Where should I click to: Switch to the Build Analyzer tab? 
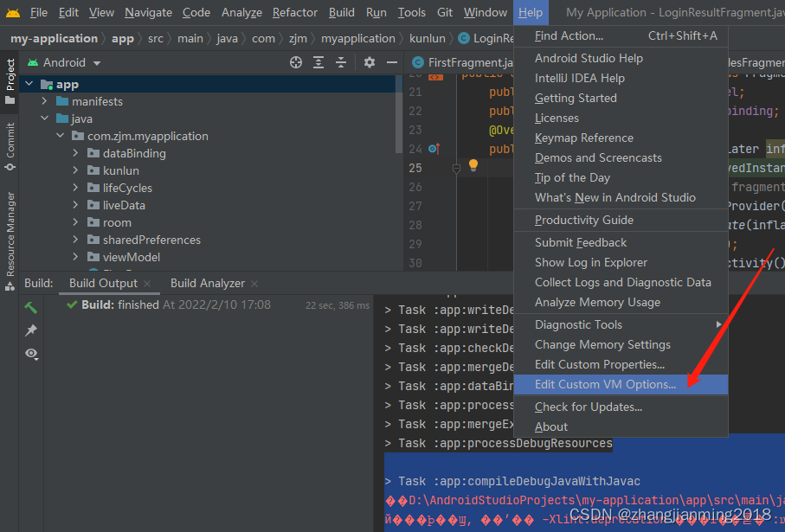click(208, 283)
